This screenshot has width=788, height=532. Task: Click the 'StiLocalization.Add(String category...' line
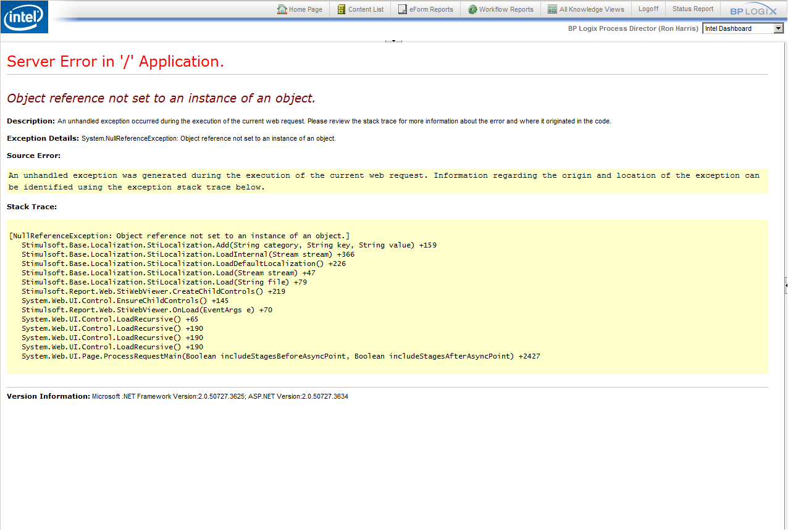pos(229,245)
